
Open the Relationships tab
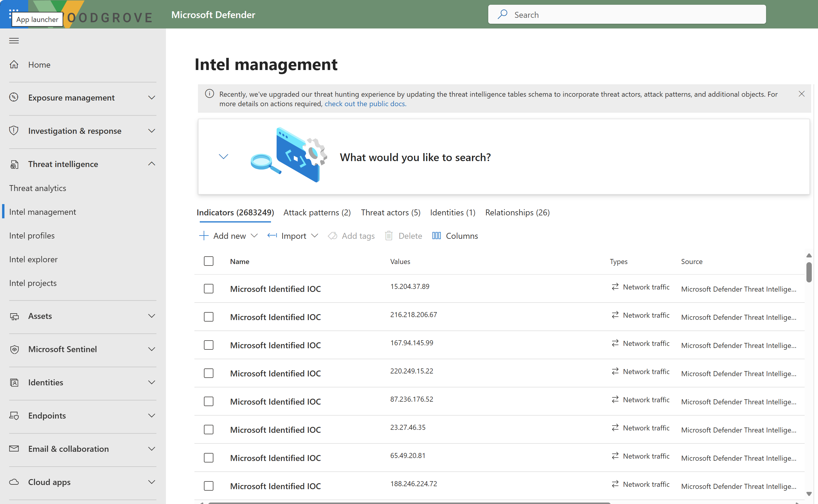pos(517,212)
